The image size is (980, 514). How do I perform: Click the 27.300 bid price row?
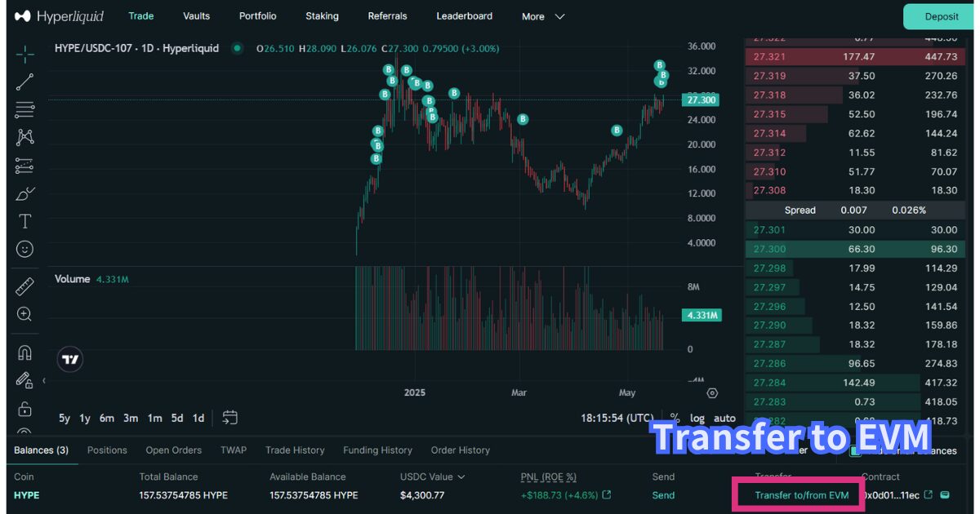point(855,249)
